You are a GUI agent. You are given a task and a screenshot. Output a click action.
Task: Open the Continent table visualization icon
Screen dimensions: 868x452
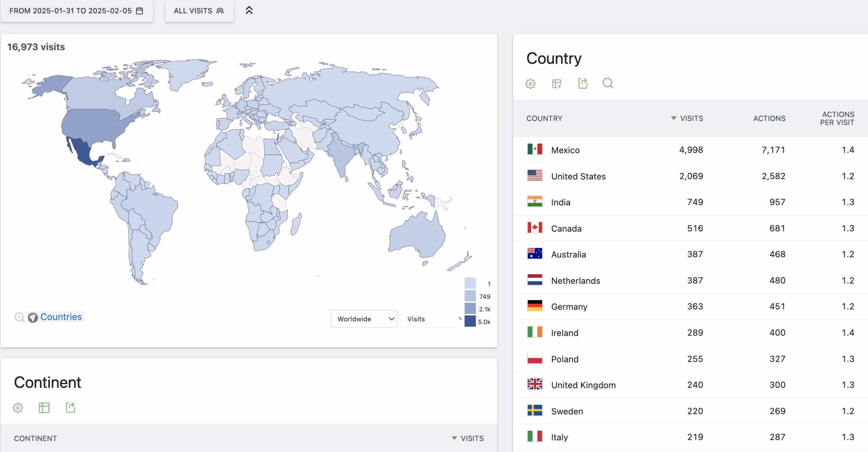tap(44, 408)
